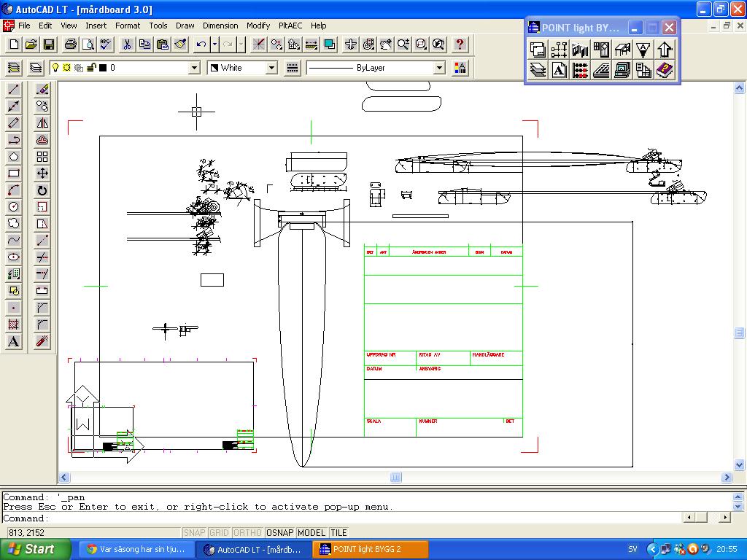Toggle OSNAP in status bar

280,533
